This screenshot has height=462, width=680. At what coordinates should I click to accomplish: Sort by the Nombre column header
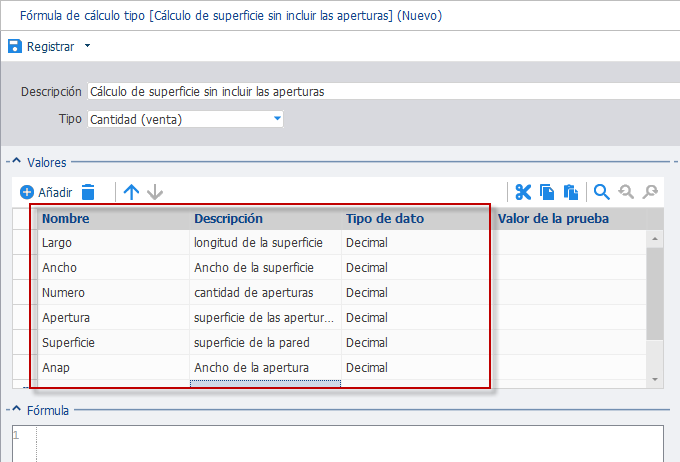point(65,219)
